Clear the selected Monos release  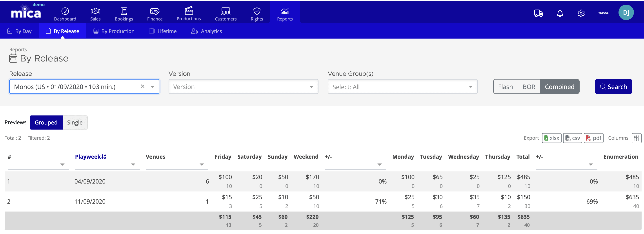[142, 86]
